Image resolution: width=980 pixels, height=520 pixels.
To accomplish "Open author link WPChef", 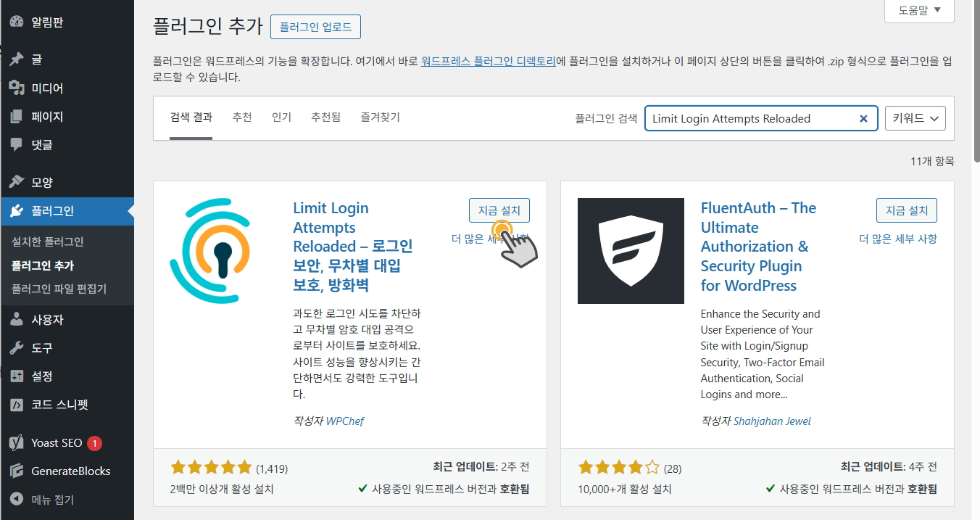I will point(345,421).
